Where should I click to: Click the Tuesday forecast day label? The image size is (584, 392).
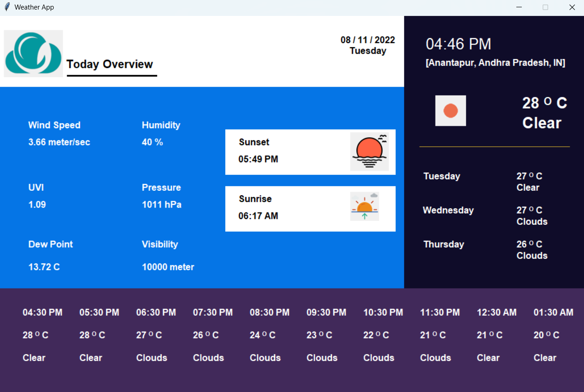coord(441,176)
